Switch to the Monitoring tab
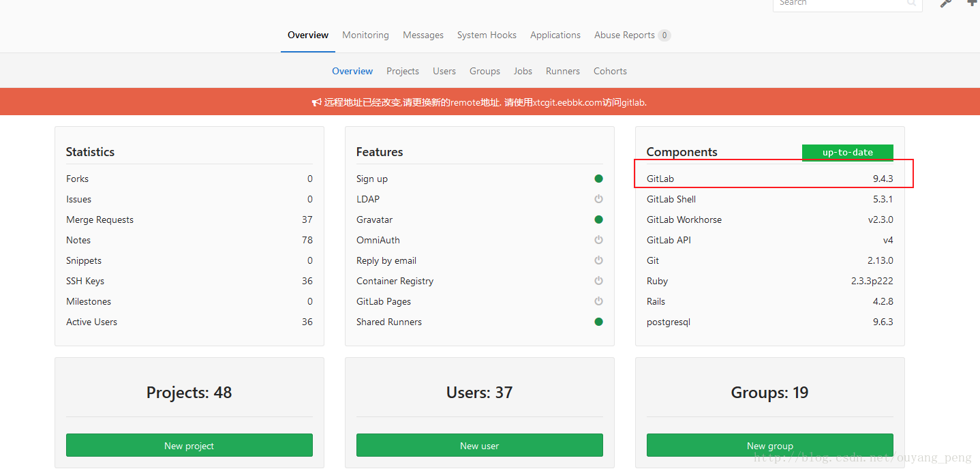 [365, 35]
